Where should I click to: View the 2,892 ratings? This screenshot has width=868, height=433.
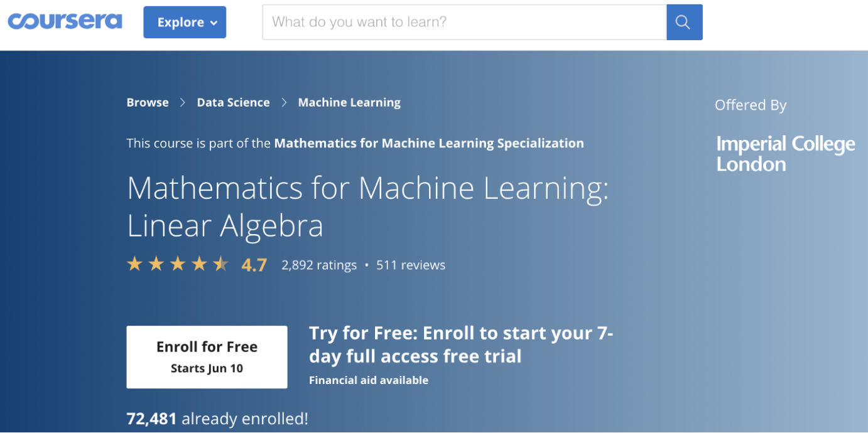pos(319,265)
